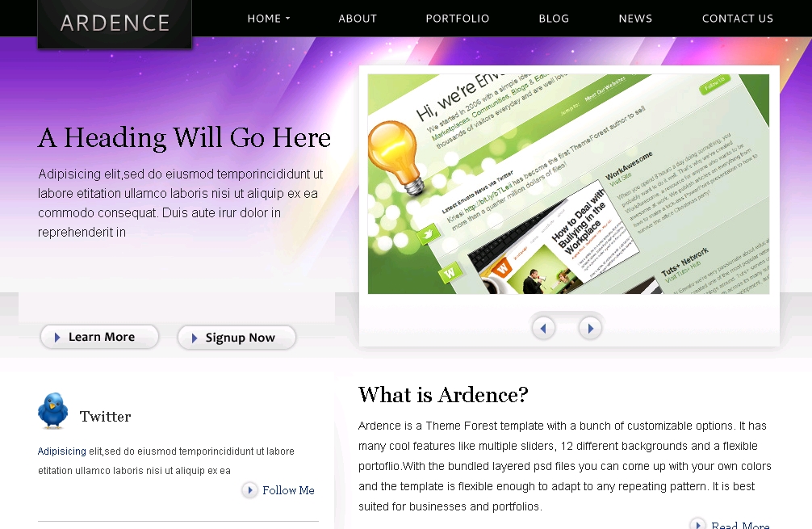This screenshot has width=812, height=529.
Task: Click the blue Twitter bird icon
Action: tap(53, 411)
